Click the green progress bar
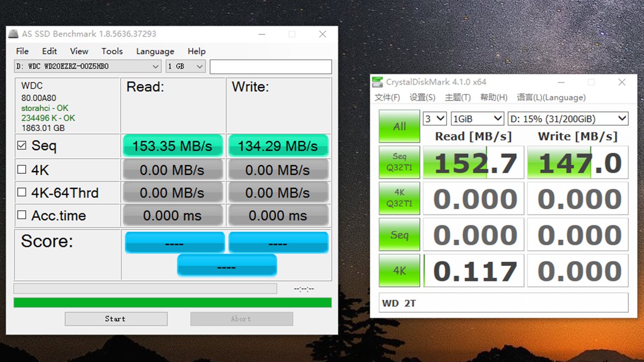Image resolution: width=644 pixels, height=362 pixels. click(x=172, y=303)
